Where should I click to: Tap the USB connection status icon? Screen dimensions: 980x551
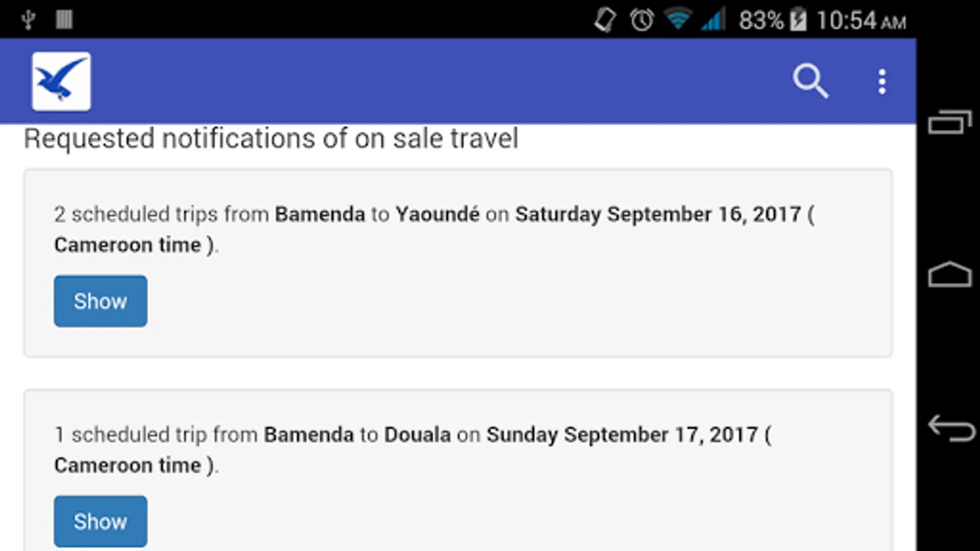(28, 20)
